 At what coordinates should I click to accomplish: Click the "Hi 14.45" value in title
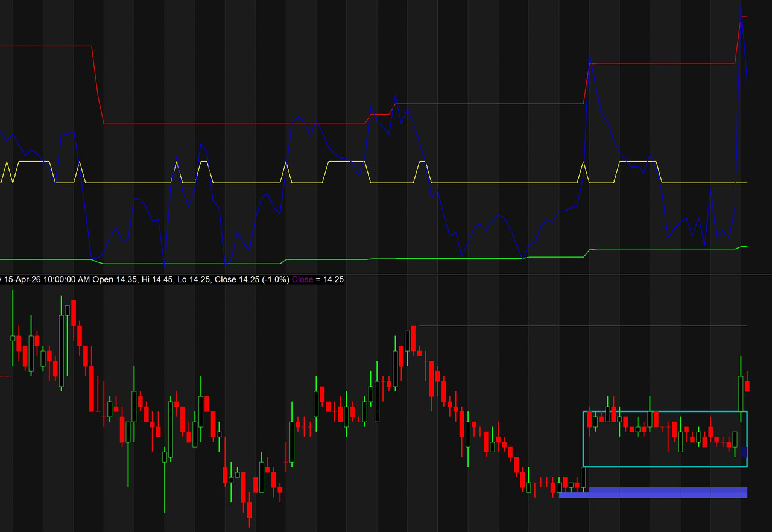157,280
